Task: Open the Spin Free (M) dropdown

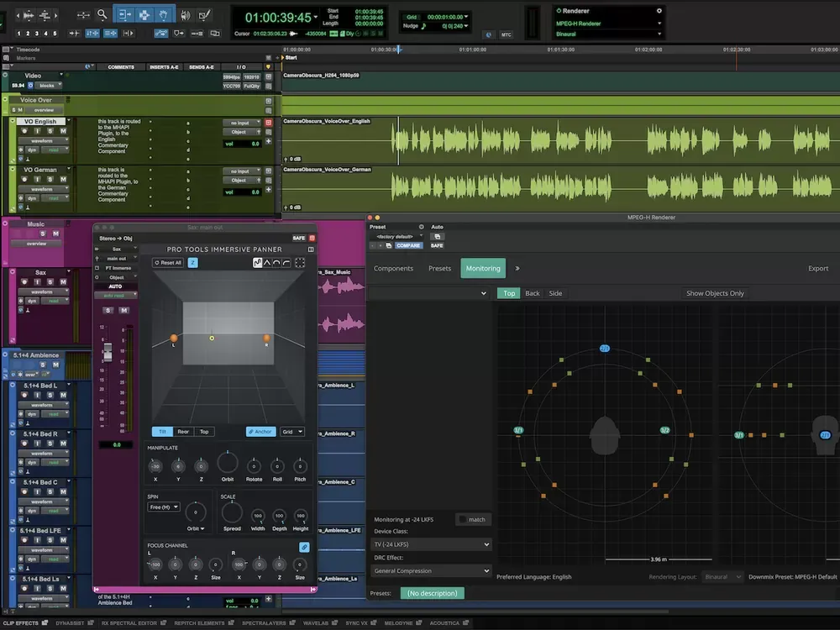Action: pyautogui.click(x=164, y=507)
